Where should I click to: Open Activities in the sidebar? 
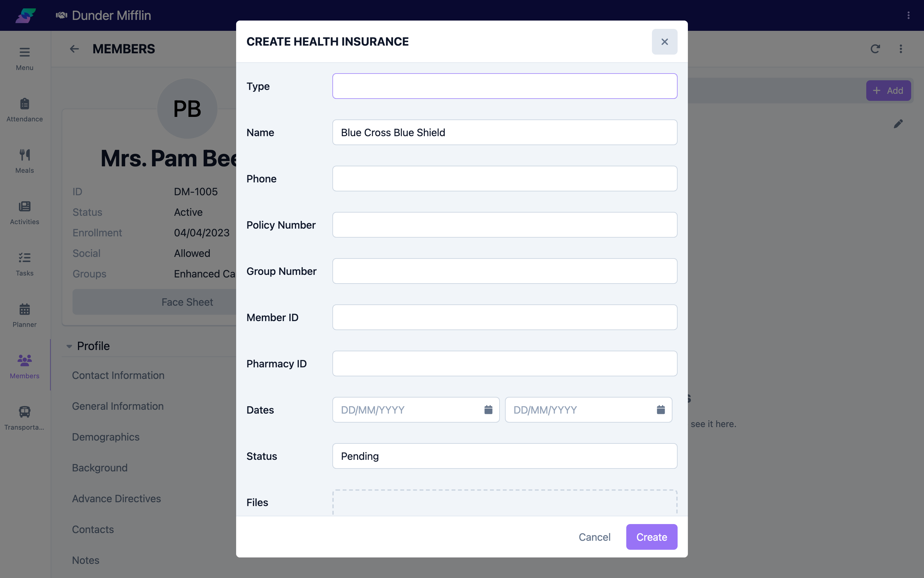[25, 213]
